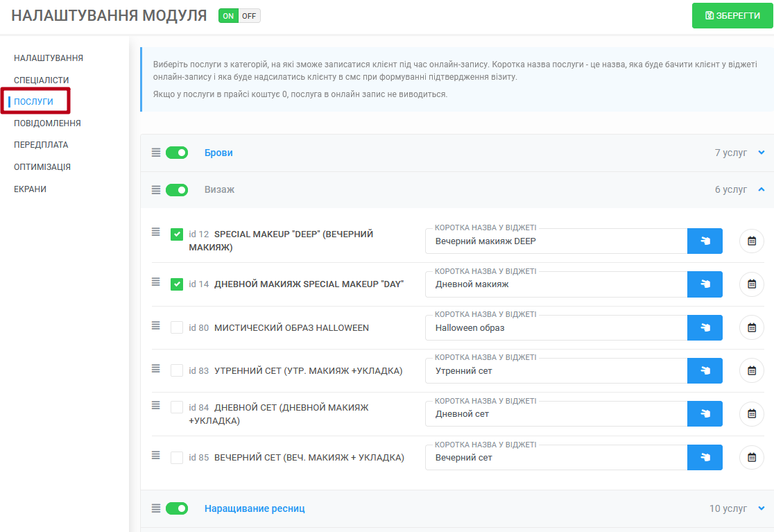Open calendar icon for id 14 service
The image size is (774, 532).
tap(752, 284)
